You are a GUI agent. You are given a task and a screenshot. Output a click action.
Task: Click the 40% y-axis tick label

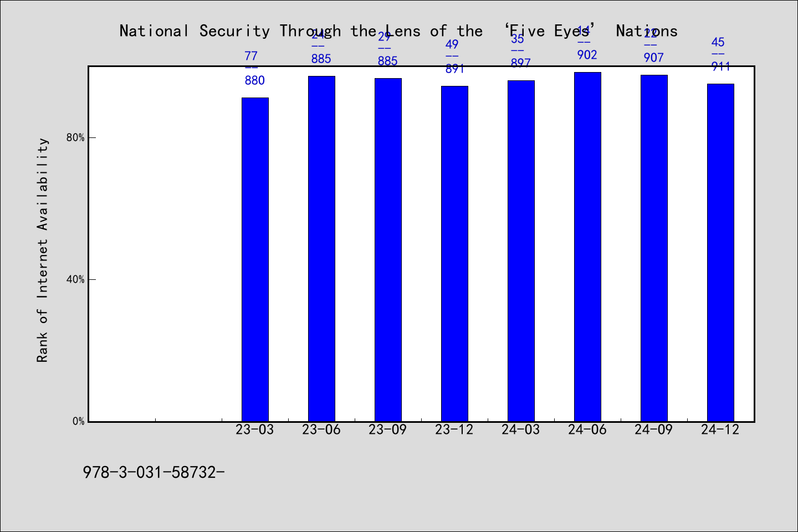(75, 279)
